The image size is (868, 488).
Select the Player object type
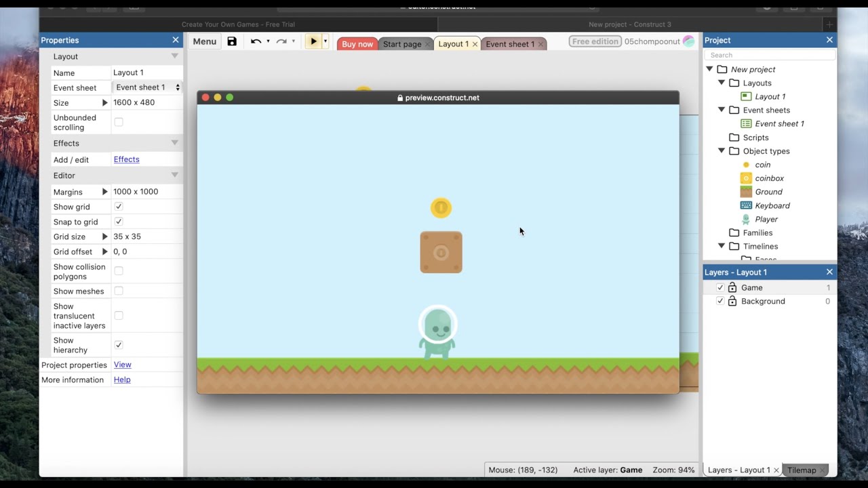point(766,219)
